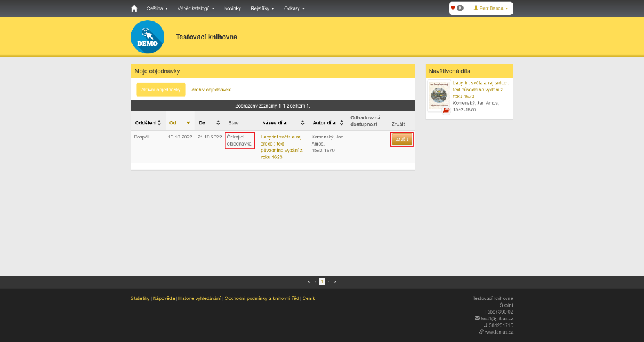Image resolution: width=644 pixels, height=342 pixels.
Task: Sort by the Do date column
Action: [x=209, y=122]
